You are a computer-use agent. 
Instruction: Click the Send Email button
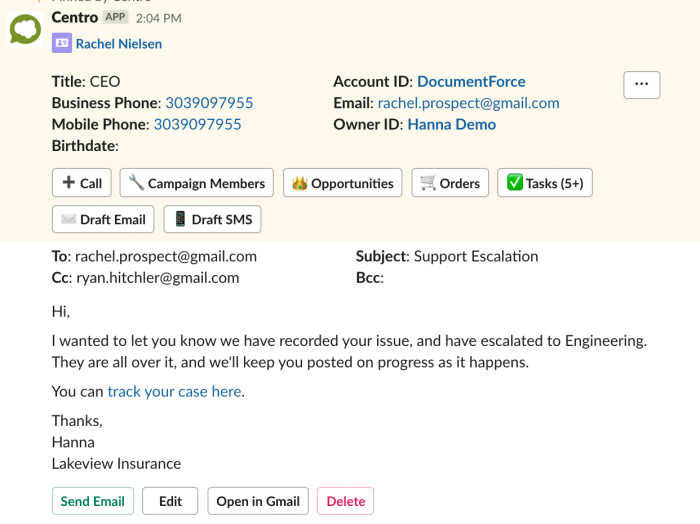tap(93, 501)
